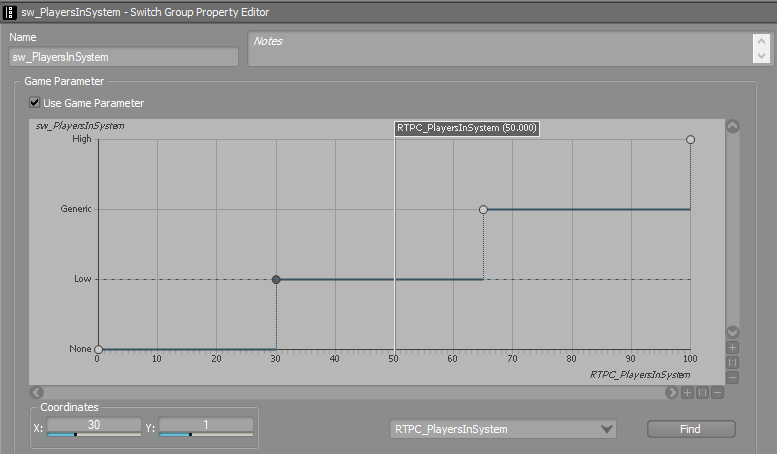This screenshot has height=454, width=777.
Task: Click Notes field scroll up arrow
Action: click(x=761, y=42)
